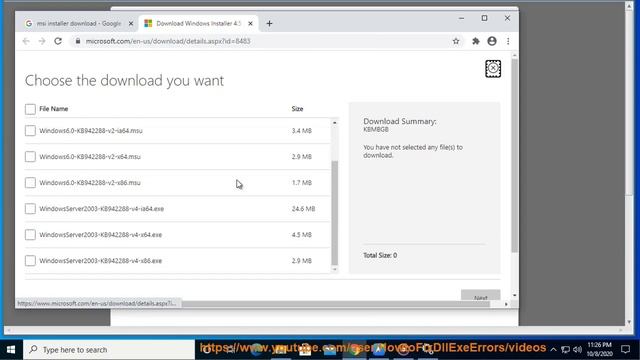Click the Size column header

297,109
